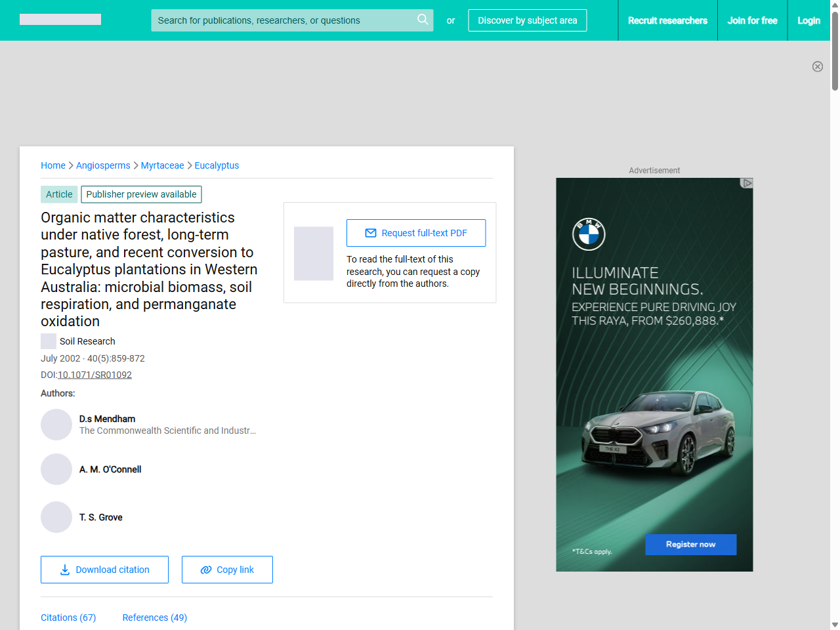Click the BMW logo in advertisement
The height and width of the screenshot is (630, 840).
[589, 234]
